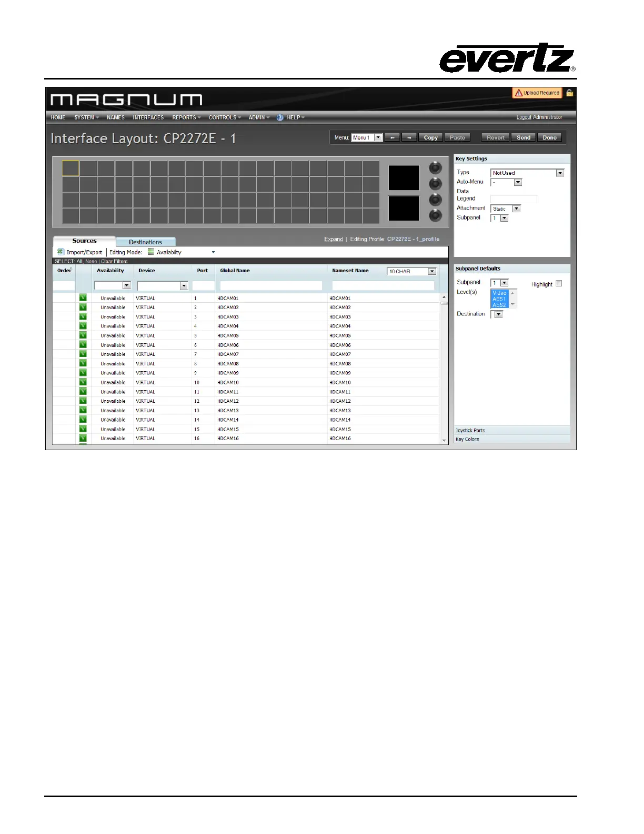Open the ADMIN menu
The width and height of the screenshot is (644, 834).
[259, 117]
